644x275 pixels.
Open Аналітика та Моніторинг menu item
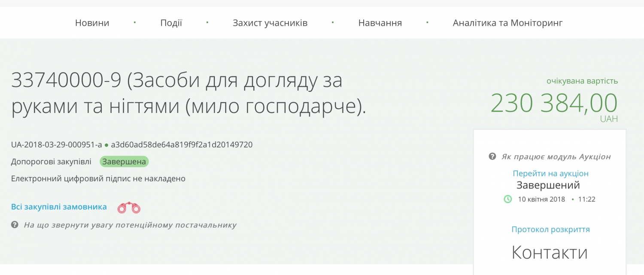point(507,23)
